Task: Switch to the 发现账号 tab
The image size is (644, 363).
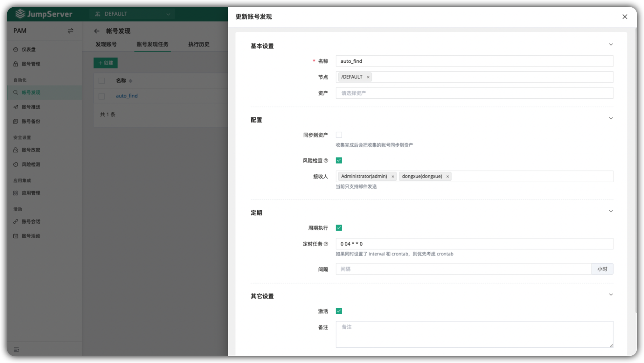Action: pyautogui.click(x=106, y=44)
